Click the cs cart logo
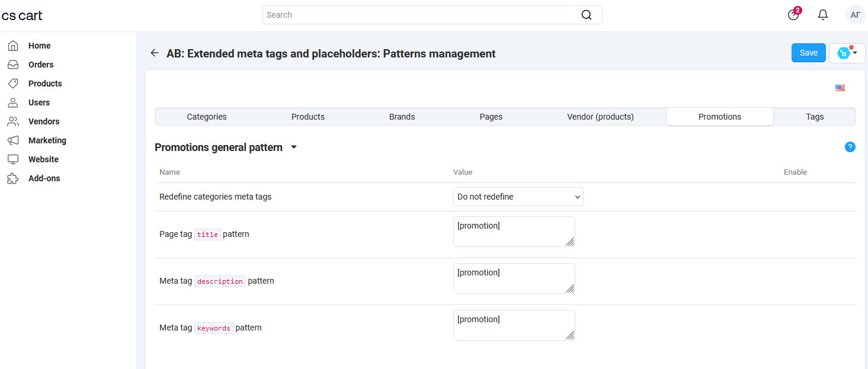 [x=22, y=15]
